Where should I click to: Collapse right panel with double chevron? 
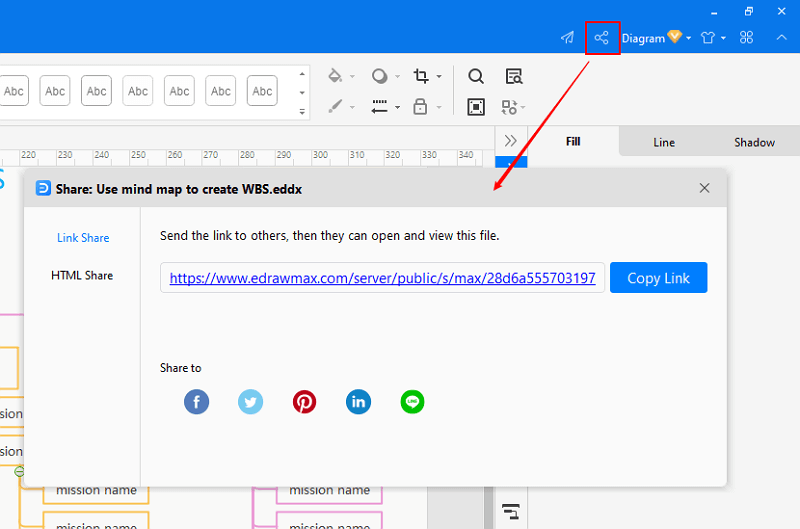(511, 141)
